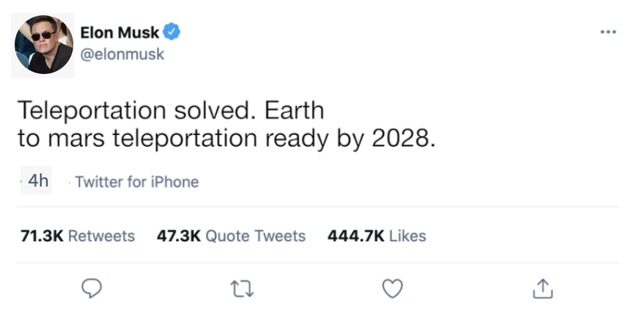View the 71.3K Retweets list

coord(78,236)
